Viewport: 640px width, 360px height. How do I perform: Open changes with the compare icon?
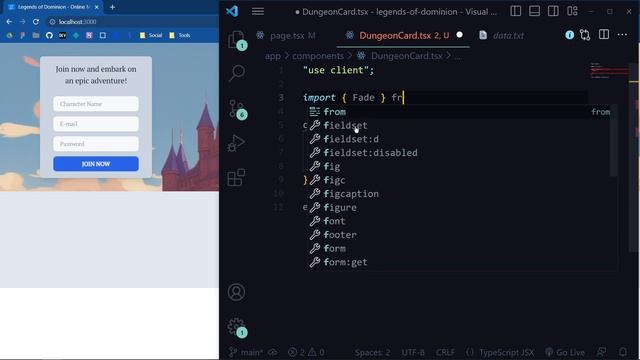pos(585,35)
